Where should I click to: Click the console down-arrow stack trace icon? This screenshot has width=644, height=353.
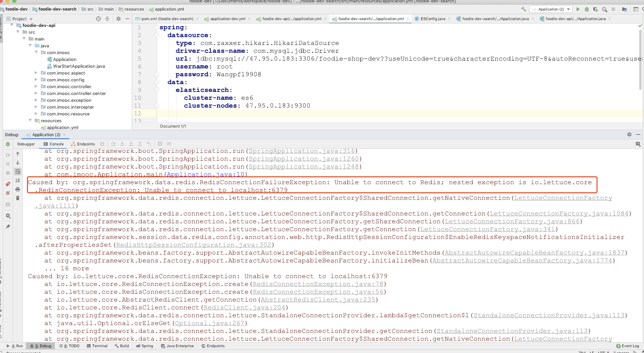coord(18,163)
